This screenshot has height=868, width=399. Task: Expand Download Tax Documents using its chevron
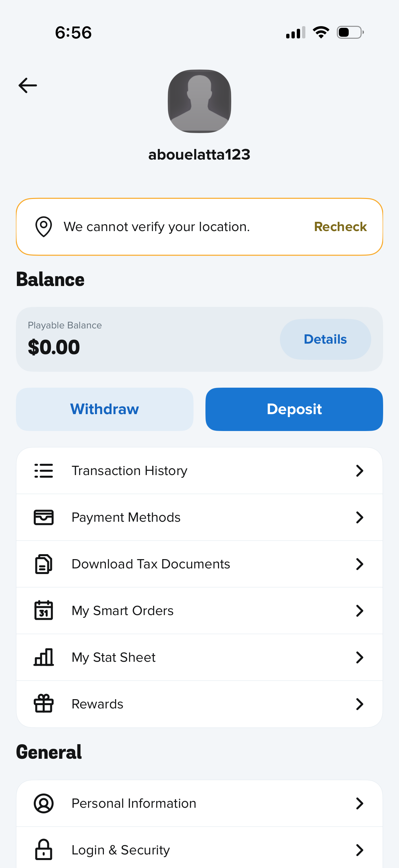[360, 564]
